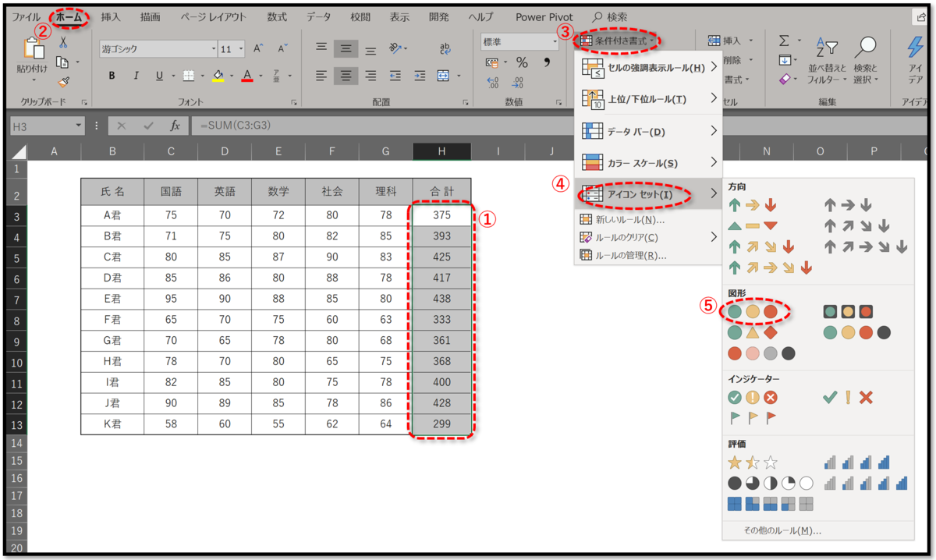Open the 游ゴシック font name dropdown
The width and height of the screenshot is (936, 560).
(x=156, y=48)
